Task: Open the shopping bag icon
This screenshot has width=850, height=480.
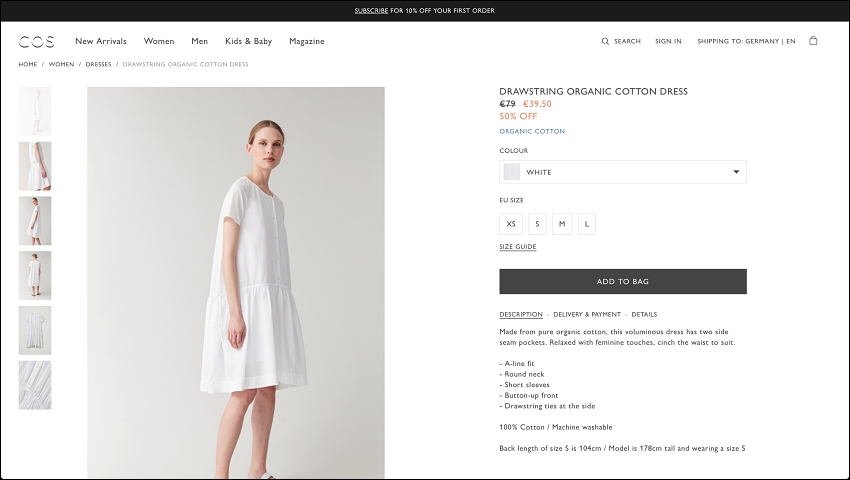Action: (x=813, y=41)
